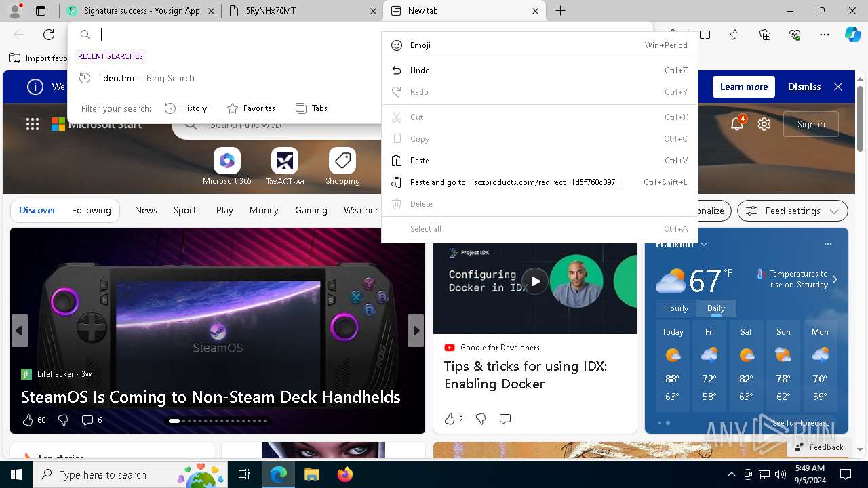Click the Dismiss link in banner
The height and width of the screenshot is (488, 868).
pos(804,87)
